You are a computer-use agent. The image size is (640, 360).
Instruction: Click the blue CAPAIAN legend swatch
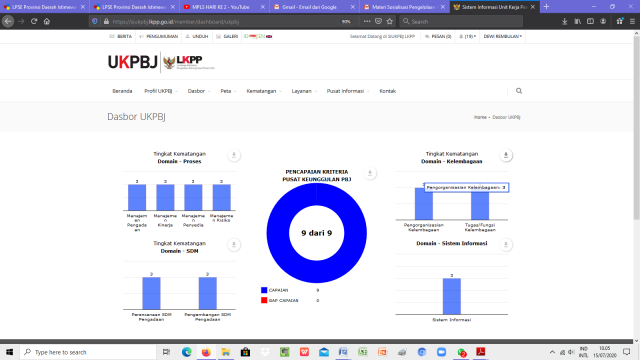264,290
